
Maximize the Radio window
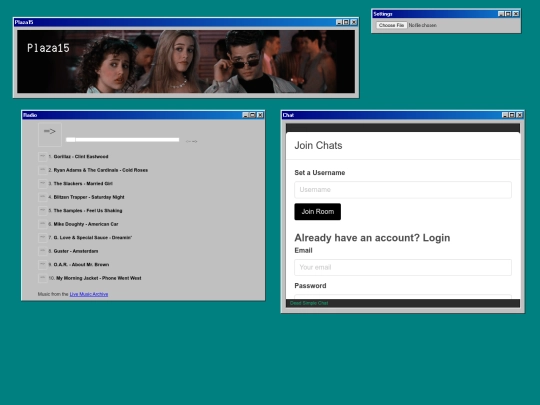253,115
